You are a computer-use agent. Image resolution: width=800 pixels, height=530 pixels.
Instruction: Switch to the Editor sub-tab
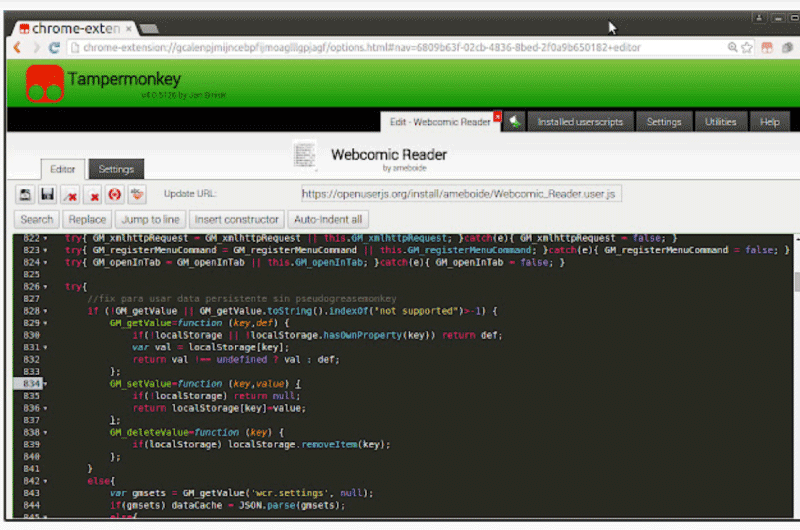pos(63,169)
